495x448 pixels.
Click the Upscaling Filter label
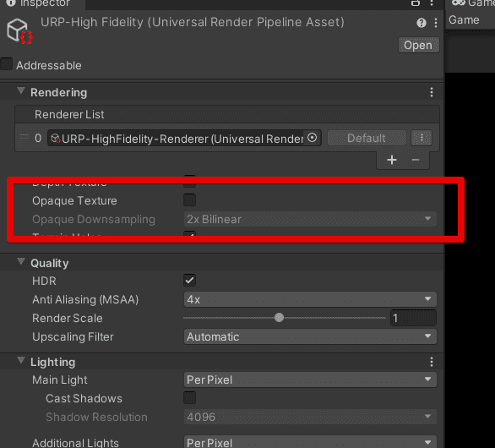click(x=73, y=336)
